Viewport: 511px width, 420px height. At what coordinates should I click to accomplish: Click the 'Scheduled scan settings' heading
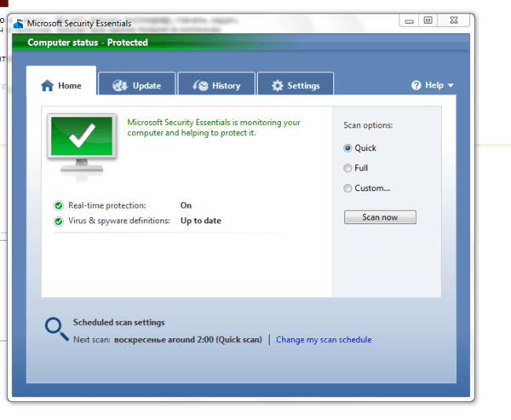point(118,323)
